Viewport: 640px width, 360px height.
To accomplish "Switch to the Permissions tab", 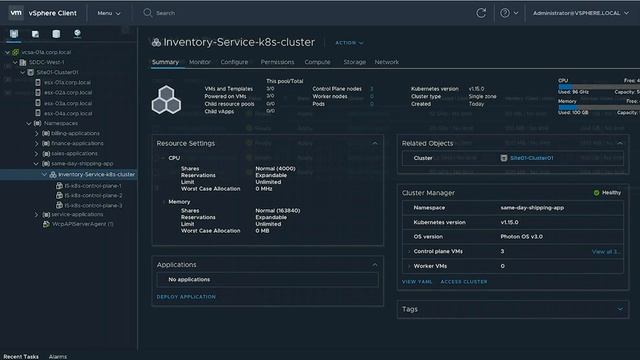I will [x=277, y=62].
